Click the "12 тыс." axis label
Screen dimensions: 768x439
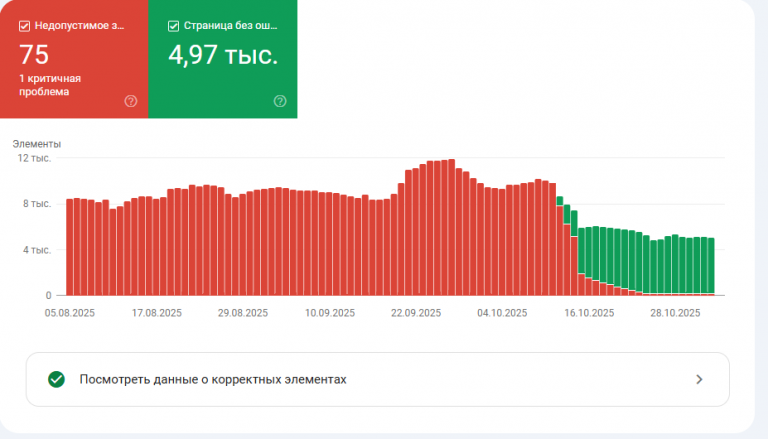[x=34, y=158]
